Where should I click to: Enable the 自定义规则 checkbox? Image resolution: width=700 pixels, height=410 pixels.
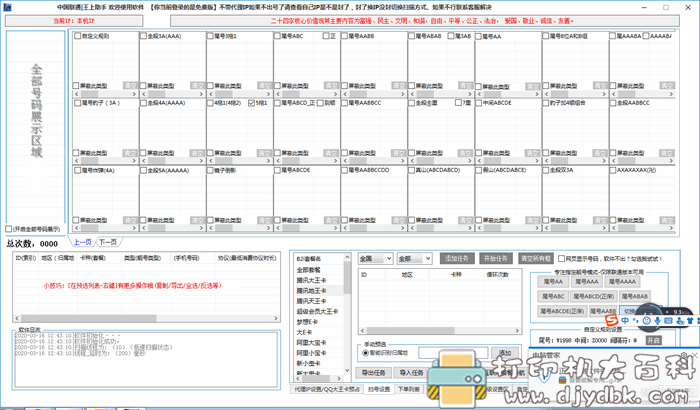[78, 36]
